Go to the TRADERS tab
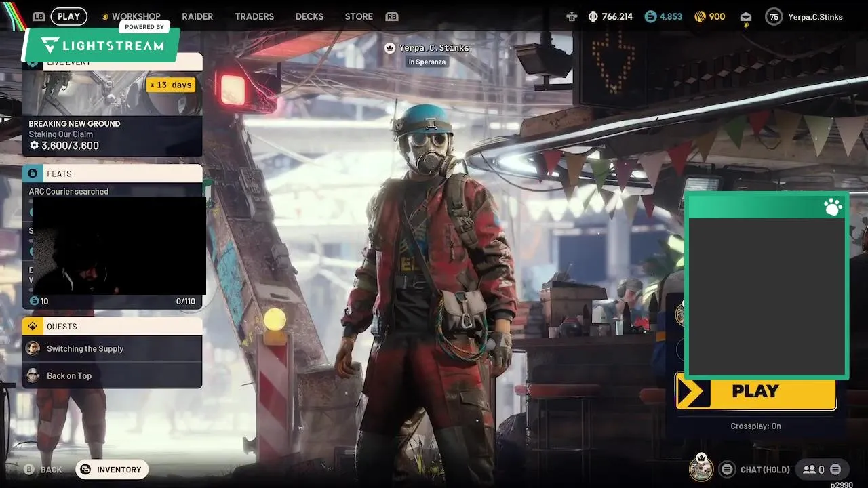This screenshot has width=868, height=488. click(254, 16)
